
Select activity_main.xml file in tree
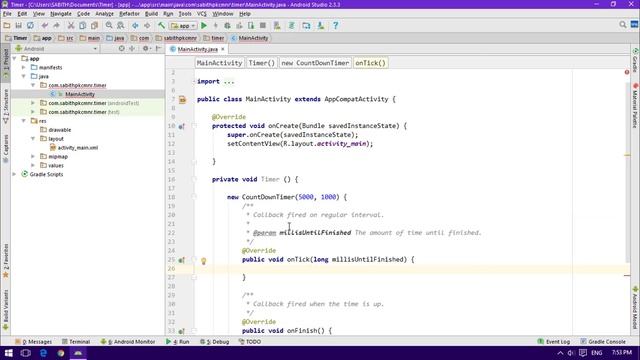78,148
